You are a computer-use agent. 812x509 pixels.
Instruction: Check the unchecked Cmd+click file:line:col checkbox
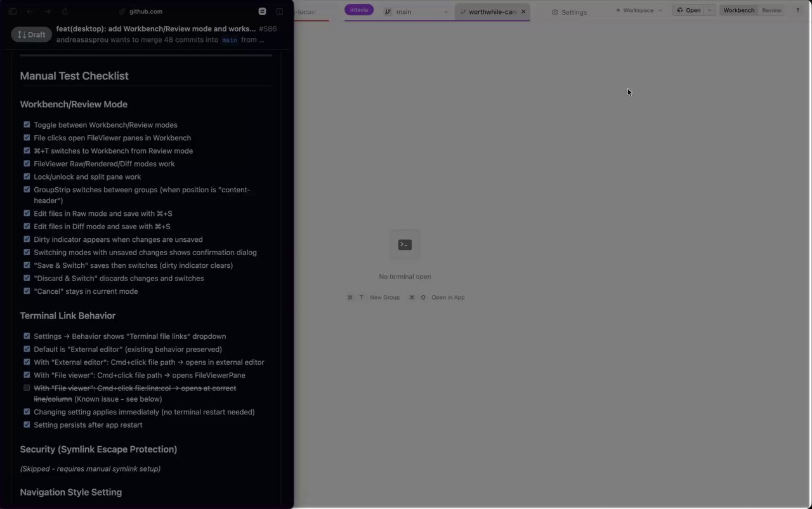[x=27, y=388]
